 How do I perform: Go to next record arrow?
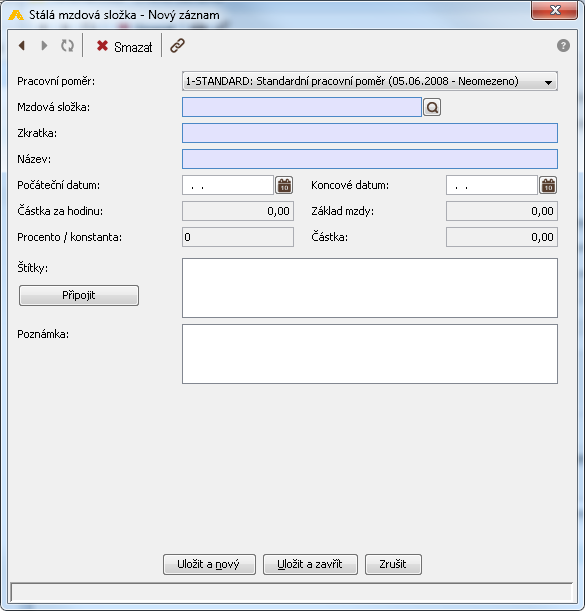(44, 46)
